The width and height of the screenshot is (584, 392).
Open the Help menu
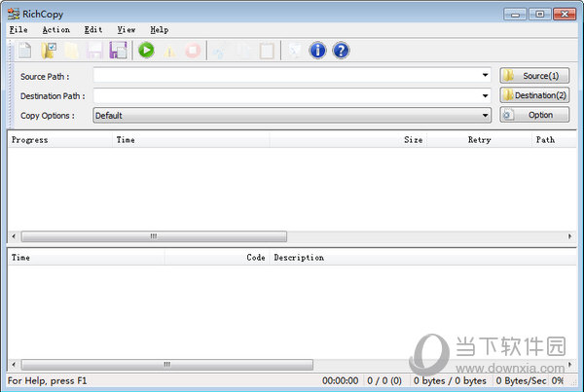click(160, 30)
